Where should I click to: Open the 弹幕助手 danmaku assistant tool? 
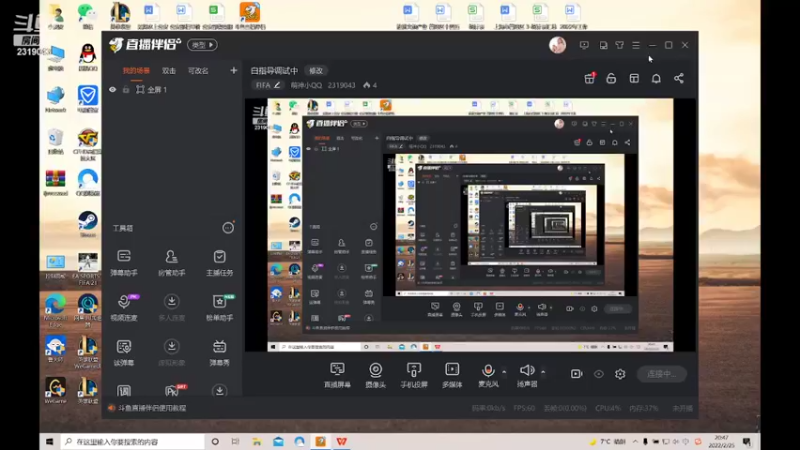[124, 263]
